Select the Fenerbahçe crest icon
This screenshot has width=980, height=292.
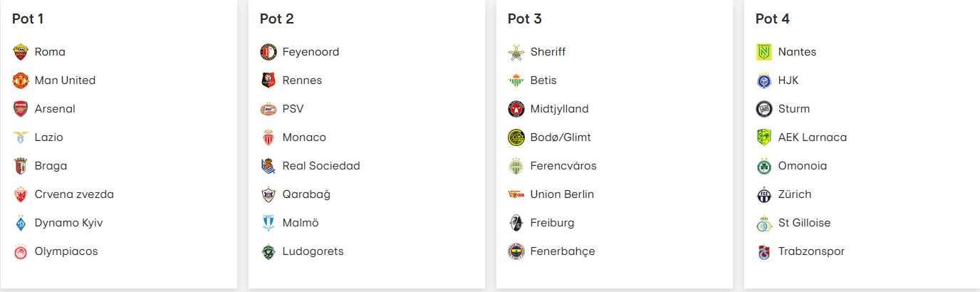pos(516,251)
